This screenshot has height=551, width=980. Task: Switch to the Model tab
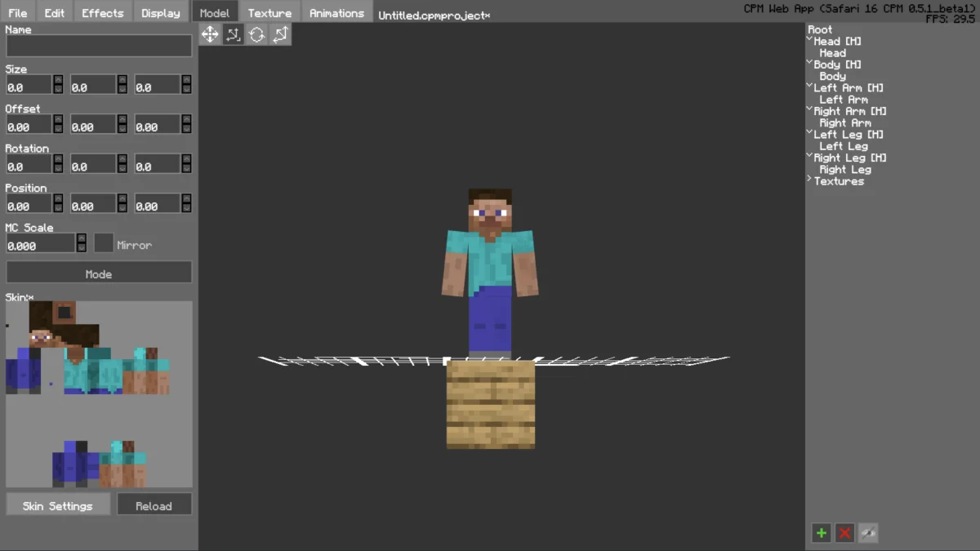pos(215,12)
